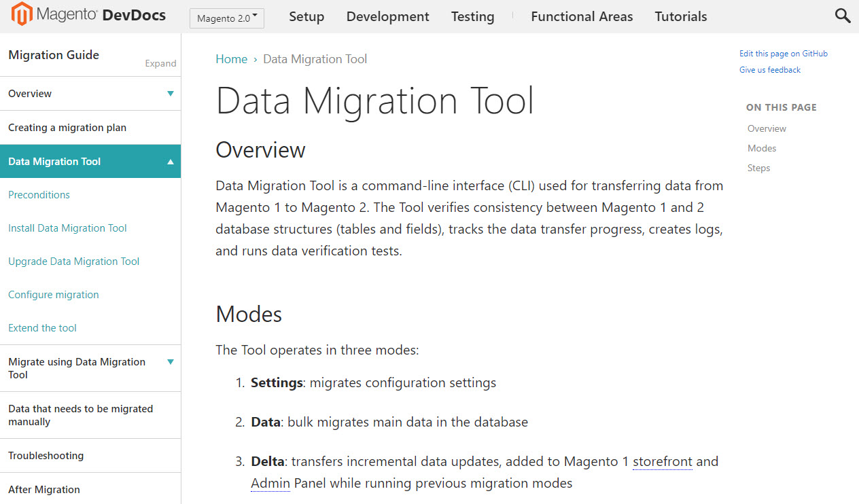Jump to Steps in On This Page
This screenshot has height=504, width=859.
click(x=758, y=168)
